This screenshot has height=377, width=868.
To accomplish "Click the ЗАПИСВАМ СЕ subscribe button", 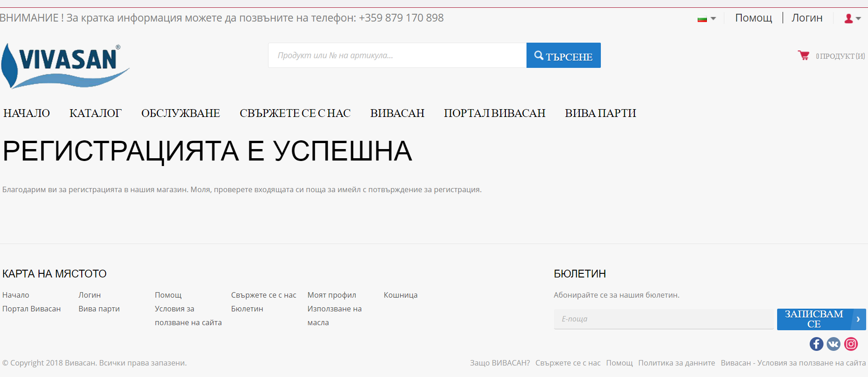I will pyautogui.click(x=821, y=319).
